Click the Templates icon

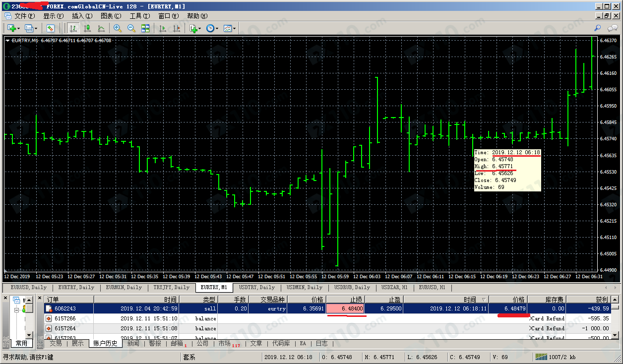click(228, 28)
